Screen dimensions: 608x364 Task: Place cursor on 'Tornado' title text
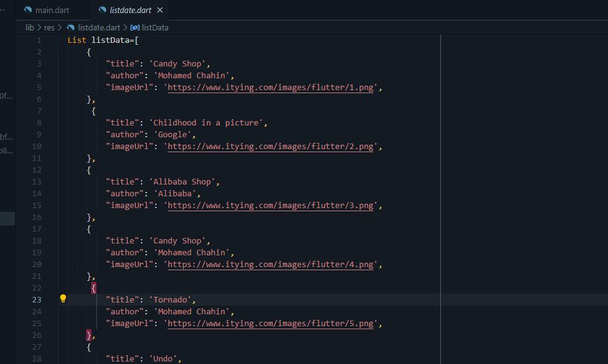[x=170, y=299]
